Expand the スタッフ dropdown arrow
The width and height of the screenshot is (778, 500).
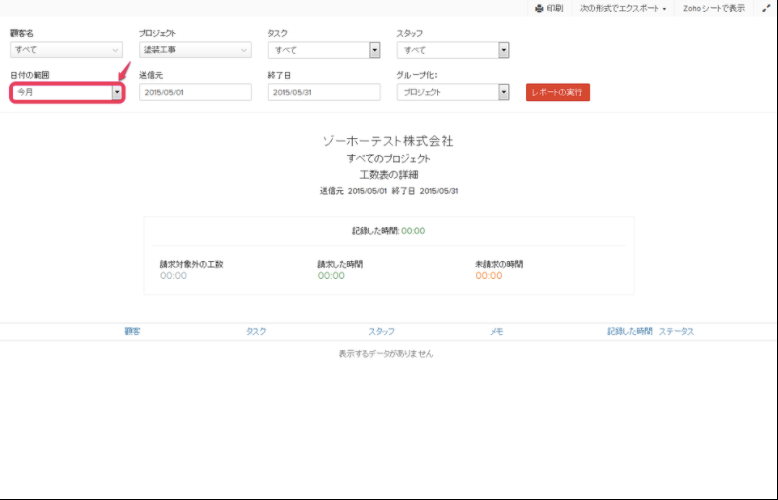[x=503, y=50]
